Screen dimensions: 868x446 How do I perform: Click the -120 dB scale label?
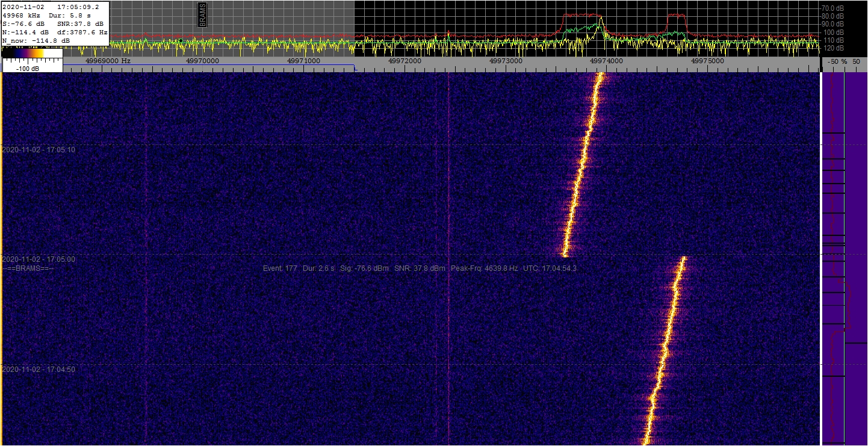pyautogui.click(x=832, y=48)
